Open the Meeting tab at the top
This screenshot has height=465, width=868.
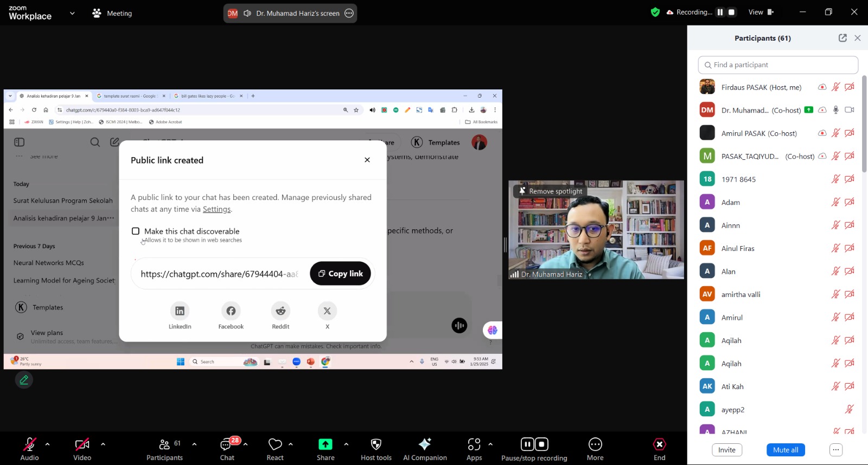click(x=112, y=13)
